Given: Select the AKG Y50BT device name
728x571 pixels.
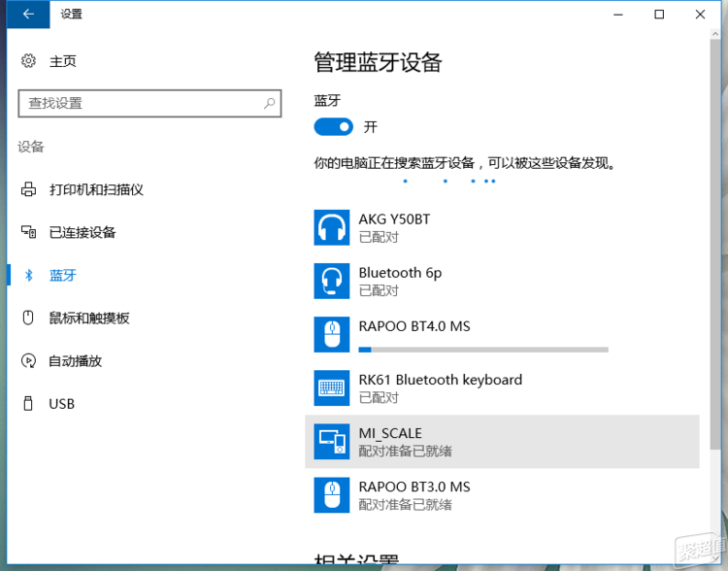Looking at the screenshot, I should click(394, 219).
